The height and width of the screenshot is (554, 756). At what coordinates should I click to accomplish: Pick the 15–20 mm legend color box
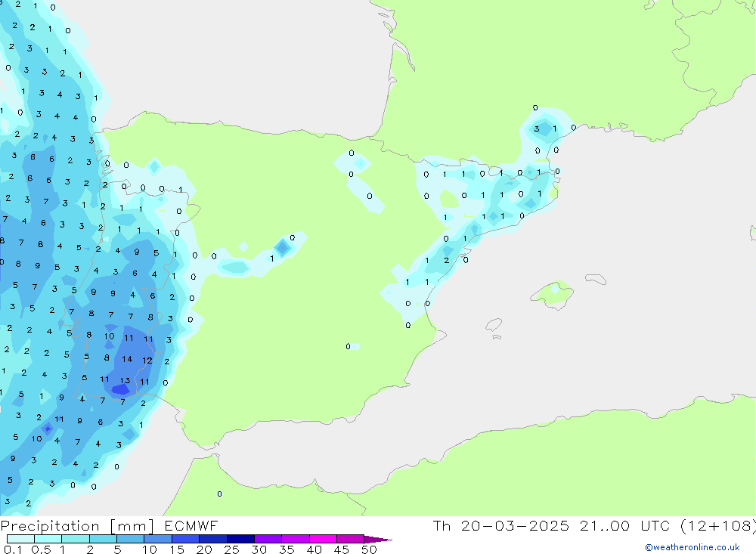pos(185,539)
